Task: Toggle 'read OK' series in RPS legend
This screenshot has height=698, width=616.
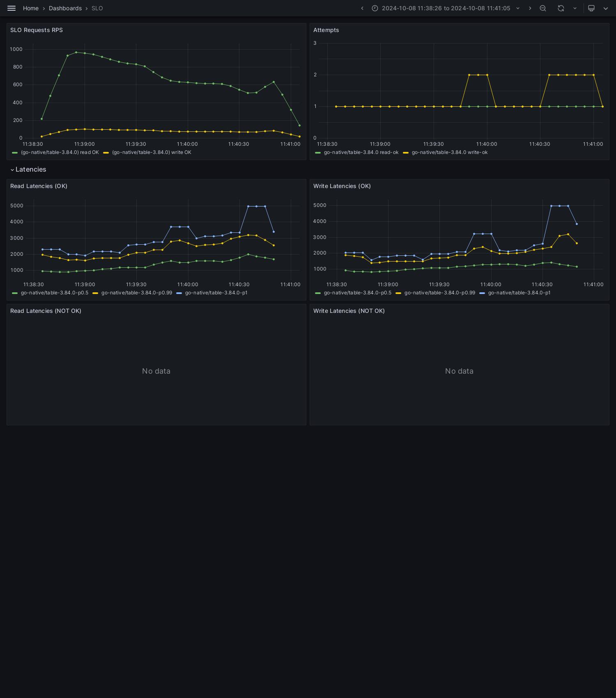Action: click(x=60, y=152)
